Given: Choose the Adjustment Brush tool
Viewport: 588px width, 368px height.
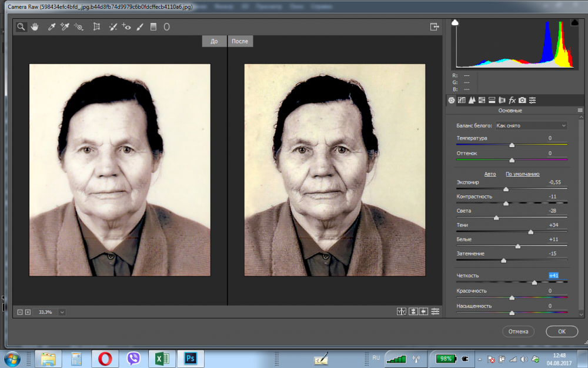Looking at the screenshot, I should 140,26.
